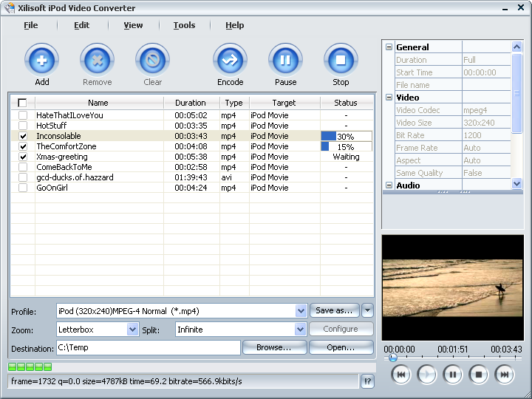The image size is (532, 399).
Task: Click the Open... destination button
Action: pos(341,347)
